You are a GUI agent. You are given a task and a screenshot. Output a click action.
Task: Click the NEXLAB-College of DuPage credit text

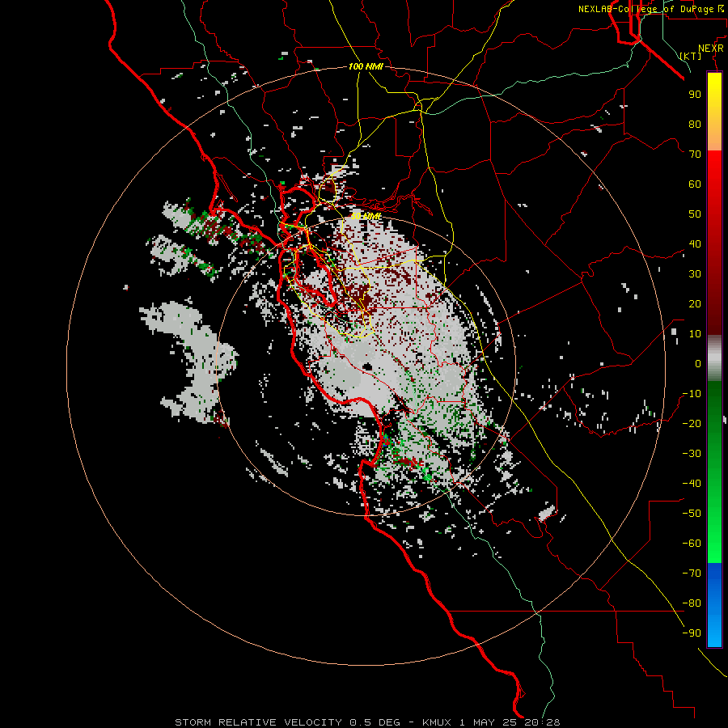pyautogui.click(x=647, y=9)
